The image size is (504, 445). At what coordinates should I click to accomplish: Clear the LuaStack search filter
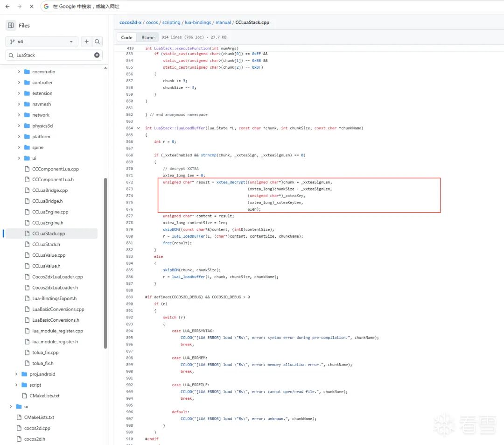[x=97, y=55]
